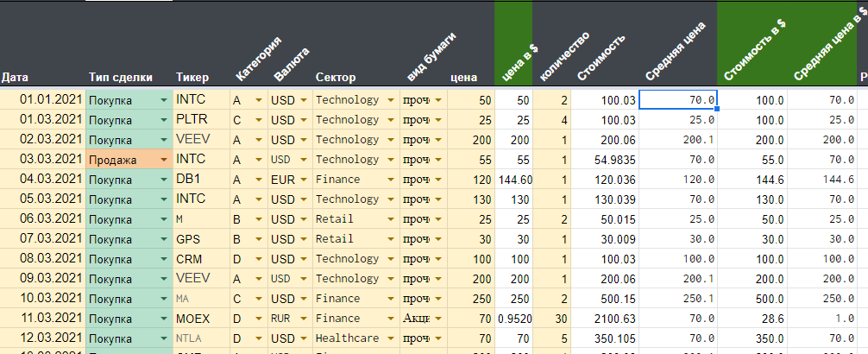The width and height of the screenshot is (868, 354).
Task: Open category dropdown in PLTR row
Action: [x=259, y=120]
